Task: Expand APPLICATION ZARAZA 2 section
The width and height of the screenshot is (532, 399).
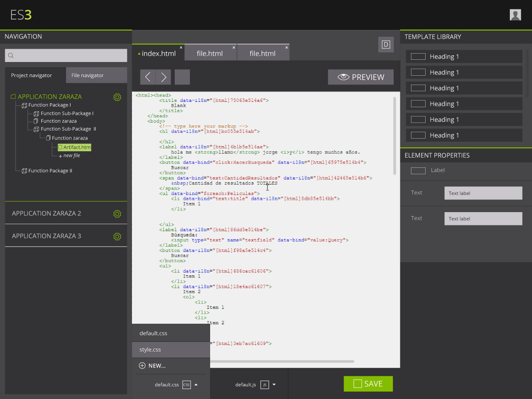Action: pyautogui.click(x=47, y=213)
